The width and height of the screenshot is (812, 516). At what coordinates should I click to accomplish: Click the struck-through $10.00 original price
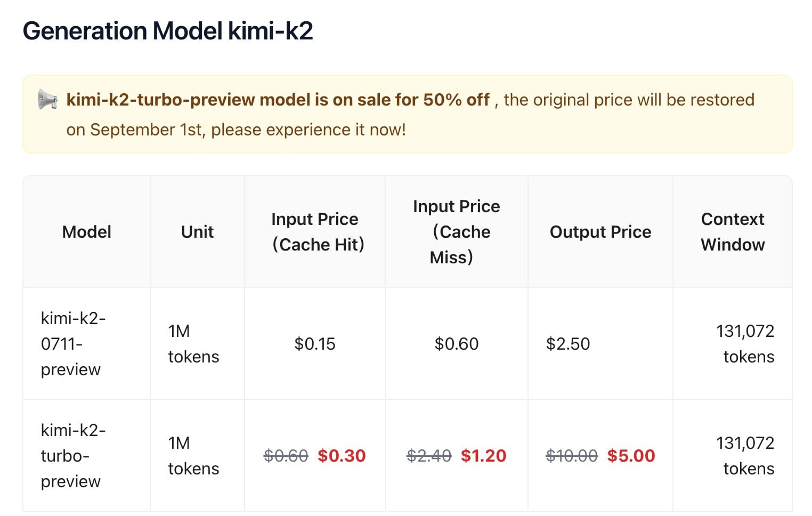tap(572, 456)
